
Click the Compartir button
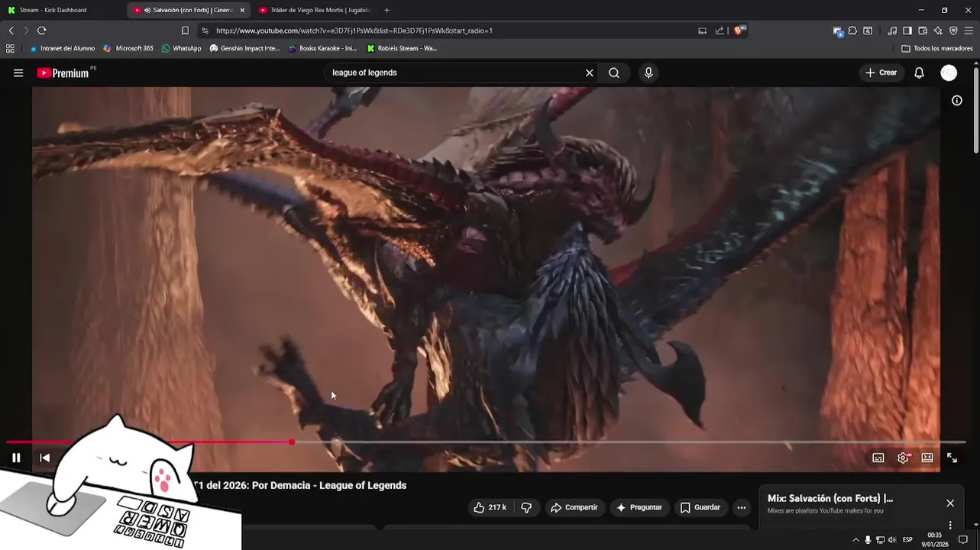574,507
